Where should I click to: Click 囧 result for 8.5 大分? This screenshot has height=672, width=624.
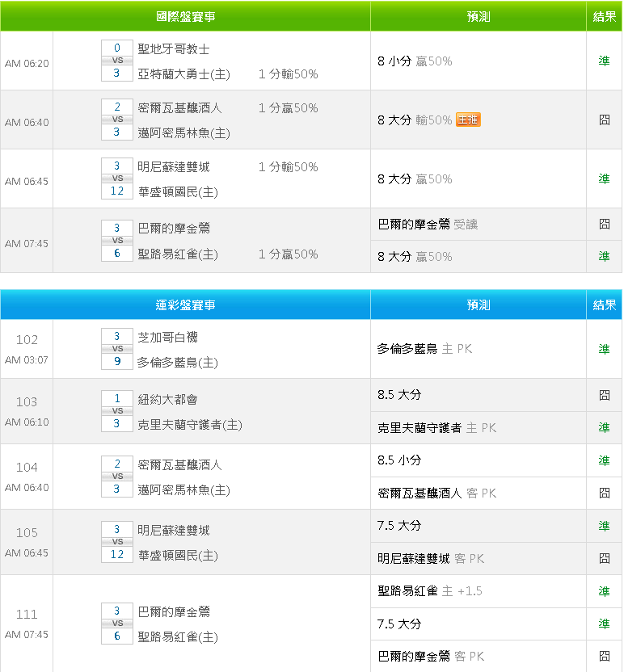point(604,395)
